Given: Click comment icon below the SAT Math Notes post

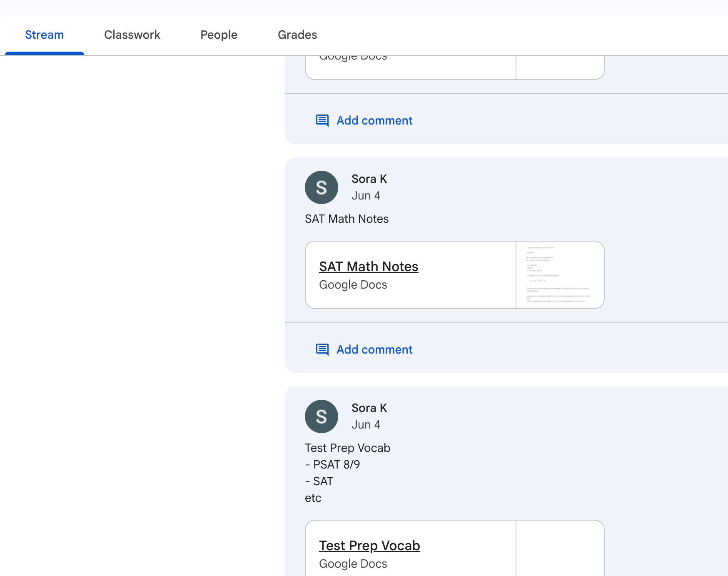Looking at the screenshot, I should pyautogui.click(x=322, y=350).
